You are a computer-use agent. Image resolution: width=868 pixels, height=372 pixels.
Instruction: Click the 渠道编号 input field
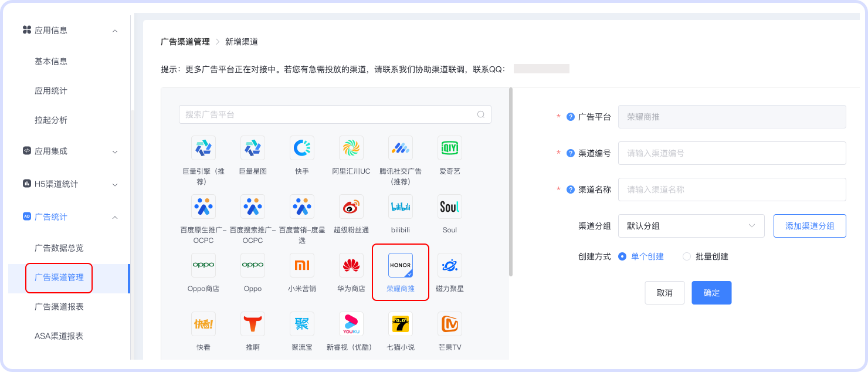[x=732, y=153]
